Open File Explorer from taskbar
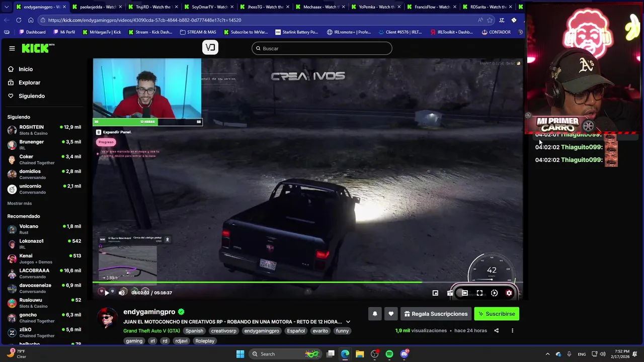644x362 pixels. coord(360,354)
